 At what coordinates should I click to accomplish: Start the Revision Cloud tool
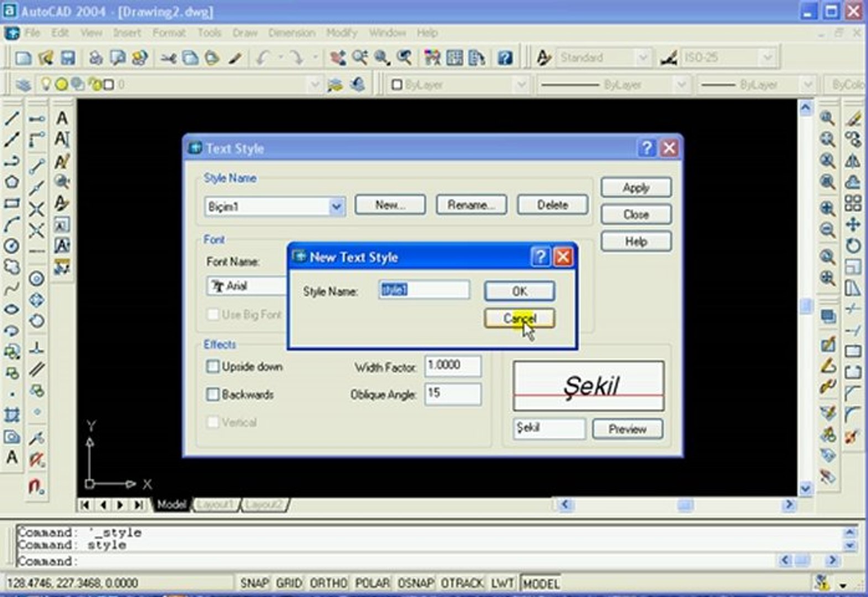[x=12, y=267]
